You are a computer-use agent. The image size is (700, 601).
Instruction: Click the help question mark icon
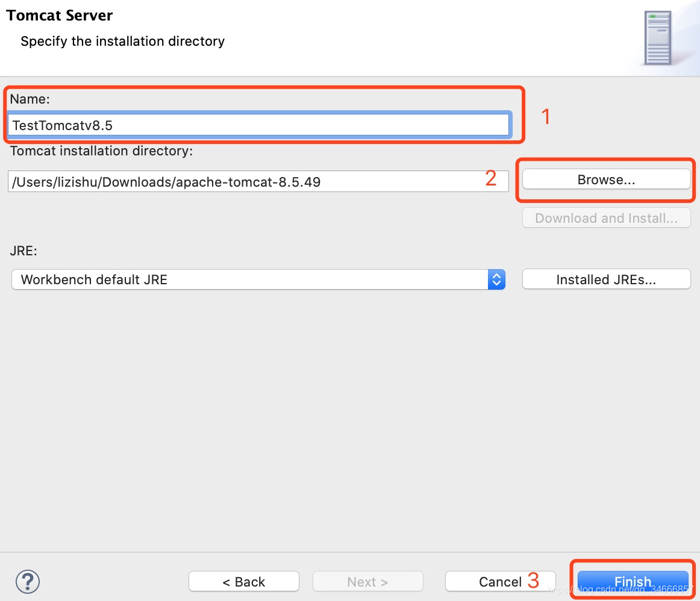28,581
